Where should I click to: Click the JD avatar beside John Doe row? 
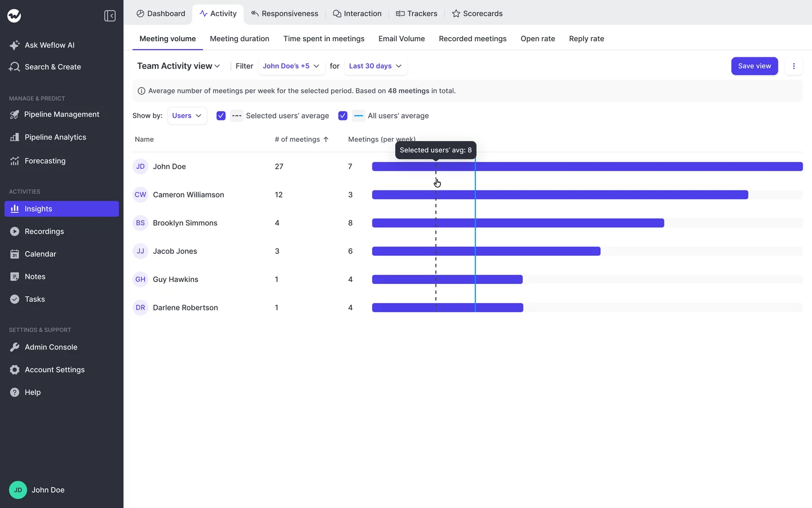click(141, 167)
